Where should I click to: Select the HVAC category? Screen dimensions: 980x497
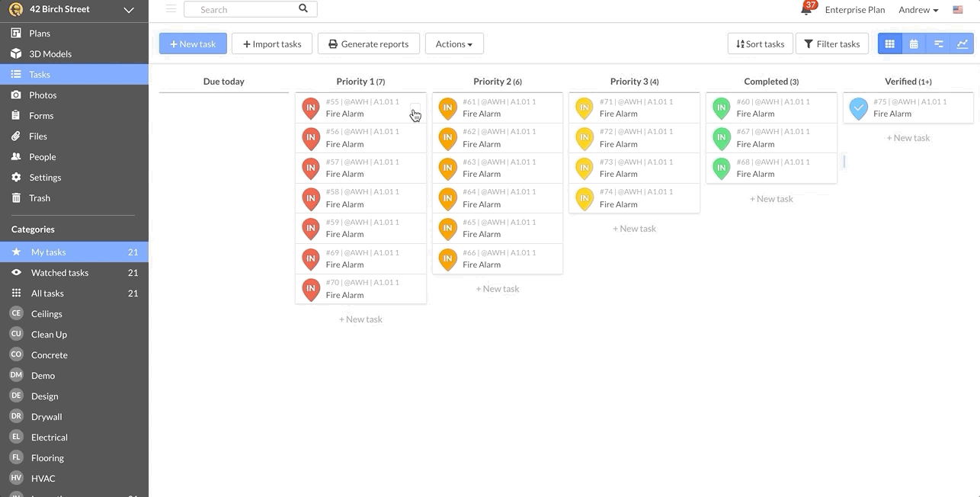43,478
